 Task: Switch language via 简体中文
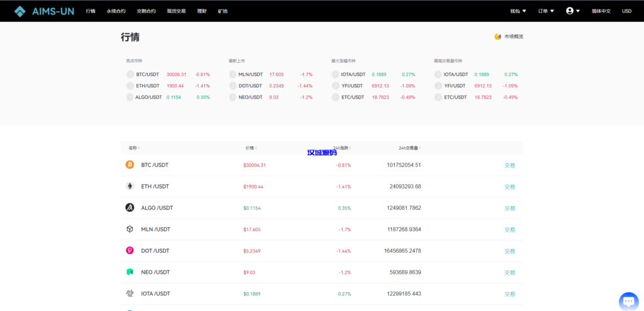click(x=601, y=11)
